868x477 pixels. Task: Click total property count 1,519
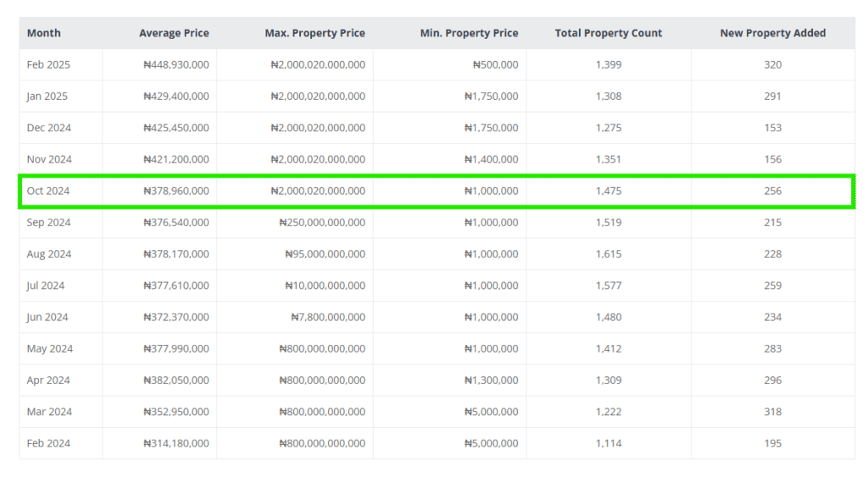point(609,223)
